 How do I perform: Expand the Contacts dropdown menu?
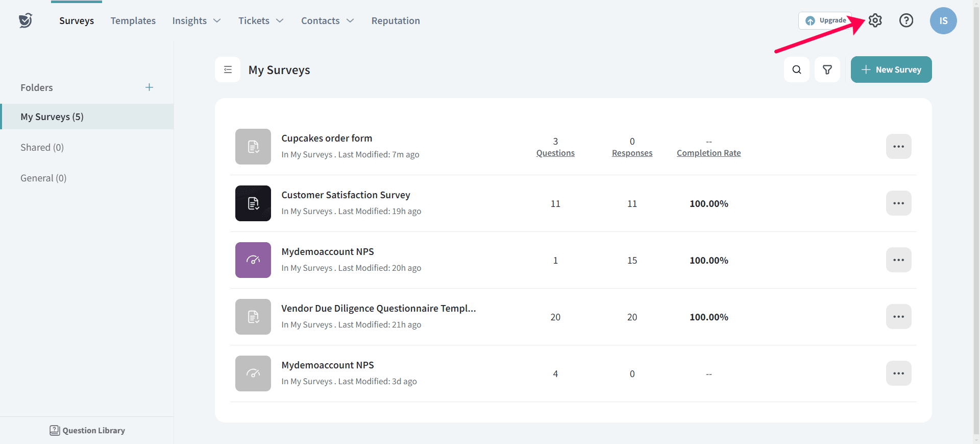[x=327, y=21]
